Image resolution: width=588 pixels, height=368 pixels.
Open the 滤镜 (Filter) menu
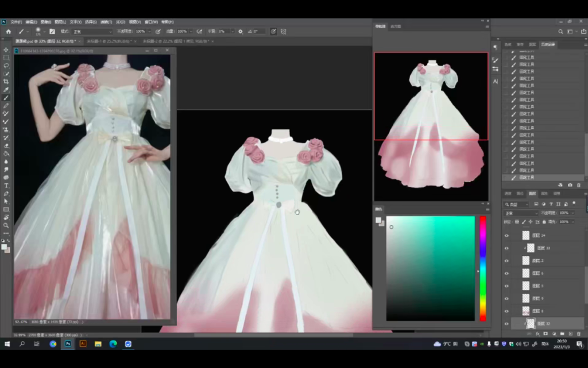105,22
